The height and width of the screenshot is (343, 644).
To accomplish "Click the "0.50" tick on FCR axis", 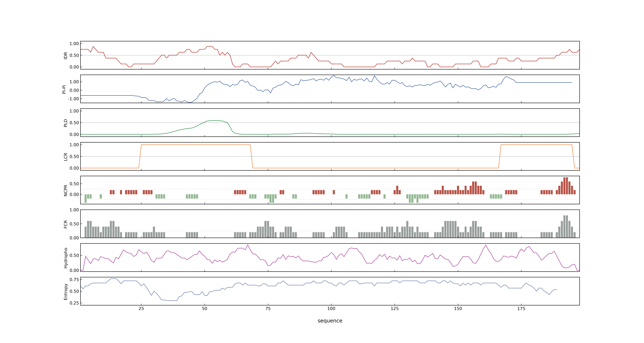I will (x=74, y=224).
